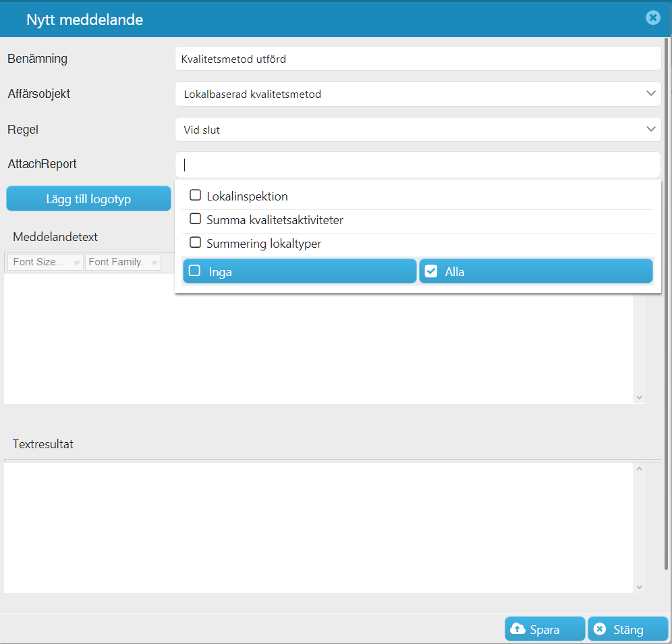Viewport: 672px width, 644px height.
Task: Save the message with Spara
Action: (x=544, y=629)
